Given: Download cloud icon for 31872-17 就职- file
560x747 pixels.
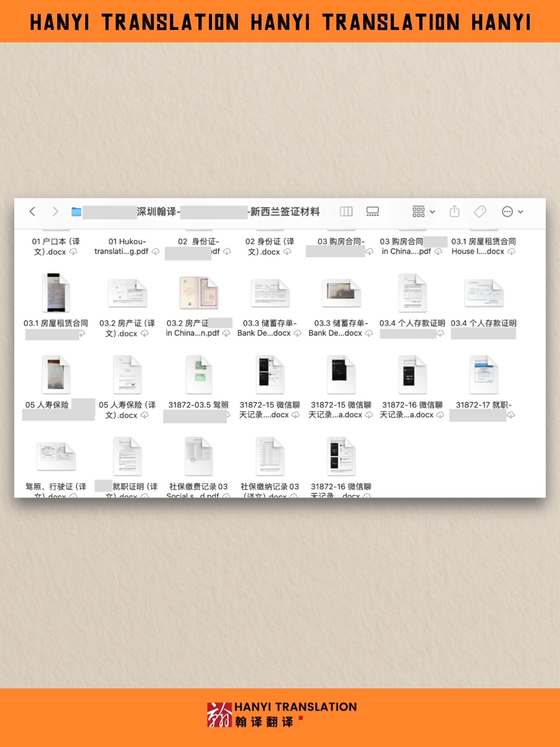Looking at the screenshot, I should tap(511, 415).
